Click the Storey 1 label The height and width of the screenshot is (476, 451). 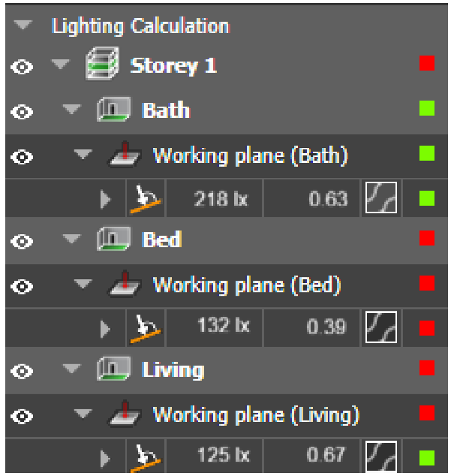(173, 66)
